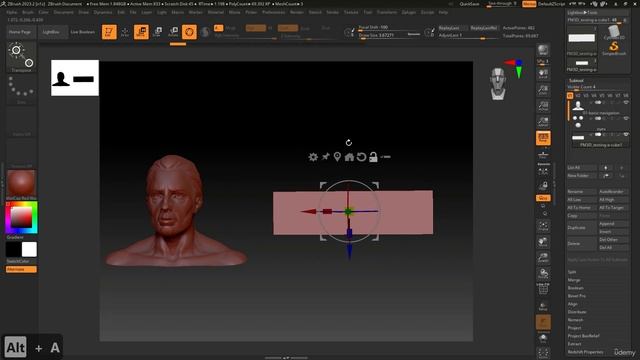Click the gizmo location marker icon
This screenshot has width=640, height=360.
coord(337,157)
